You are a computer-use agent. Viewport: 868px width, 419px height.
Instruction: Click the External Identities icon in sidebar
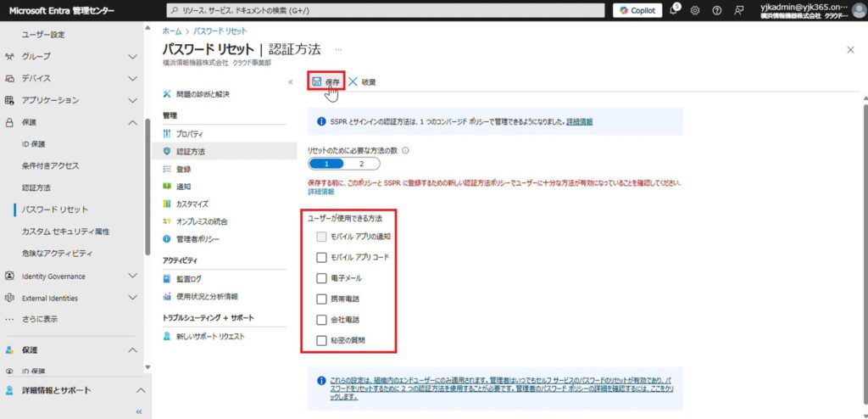click(x=8, y=298)
